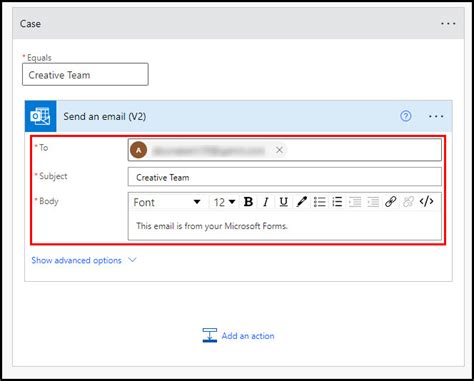
Task: Increase indent in the Body editor
Action: point(373,202)
